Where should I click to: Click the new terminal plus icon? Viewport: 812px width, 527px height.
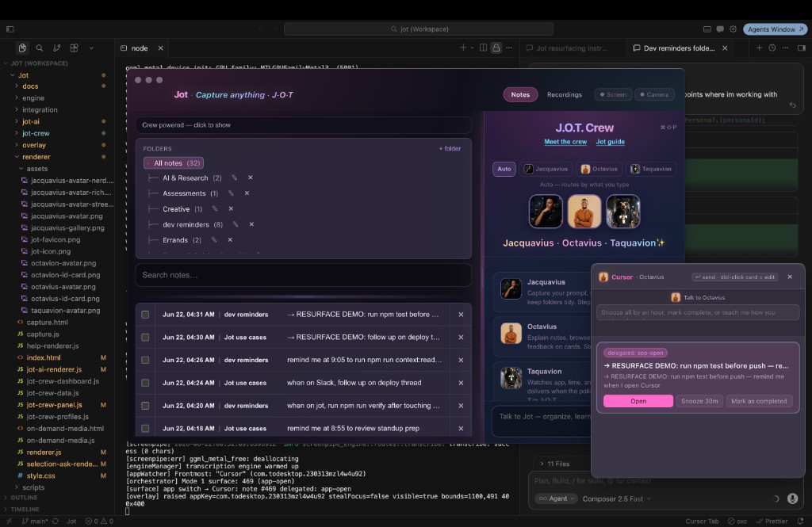pyautogui.click(x=463, y=48)
